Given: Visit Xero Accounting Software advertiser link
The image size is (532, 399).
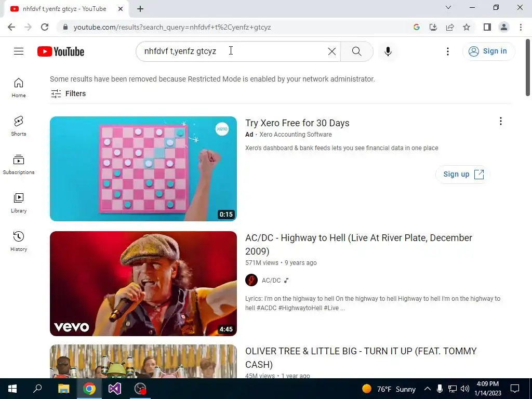Looking at the screenshot, I should (x=296, y=135).
